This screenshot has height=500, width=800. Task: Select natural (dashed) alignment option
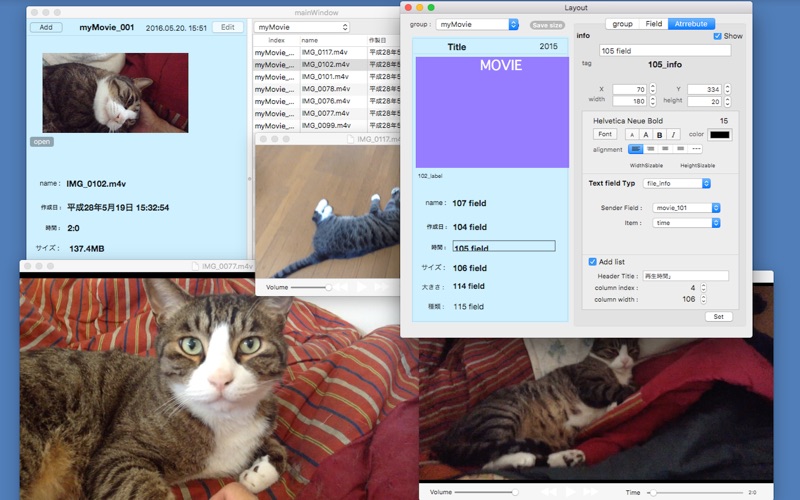click(695, 149)
